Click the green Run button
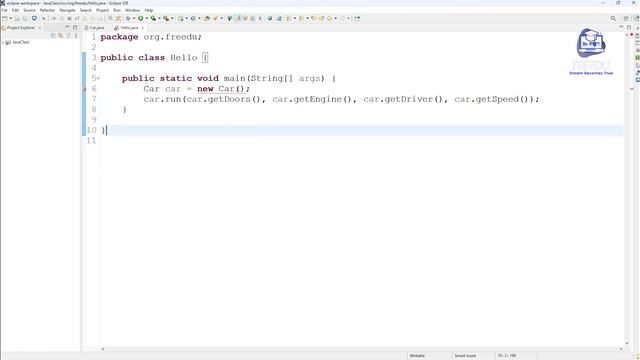 (140, 18)
